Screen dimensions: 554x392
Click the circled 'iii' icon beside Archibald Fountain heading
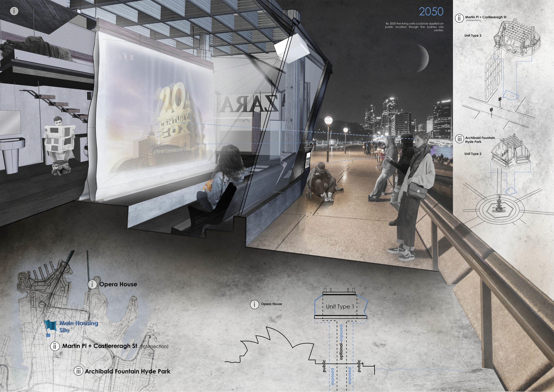coord(459,139)
